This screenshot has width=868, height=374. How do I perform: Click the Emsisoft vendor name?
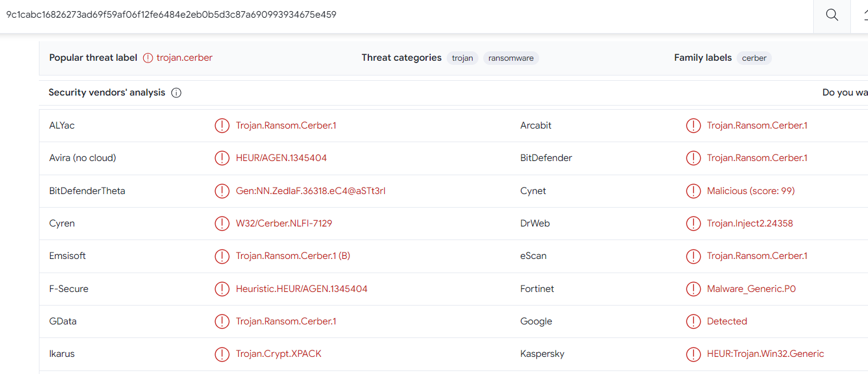pos(68,256)
